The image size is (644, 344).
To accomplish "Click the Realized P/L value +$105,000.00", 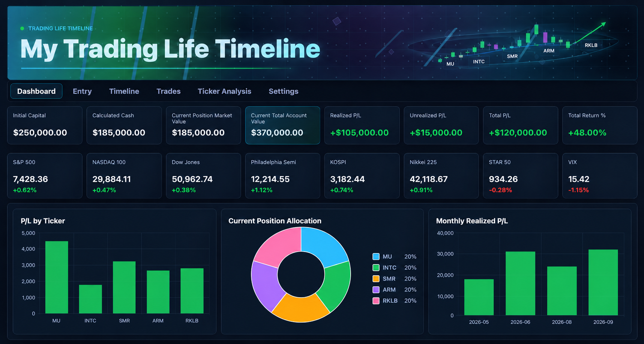I will (359, 133).
